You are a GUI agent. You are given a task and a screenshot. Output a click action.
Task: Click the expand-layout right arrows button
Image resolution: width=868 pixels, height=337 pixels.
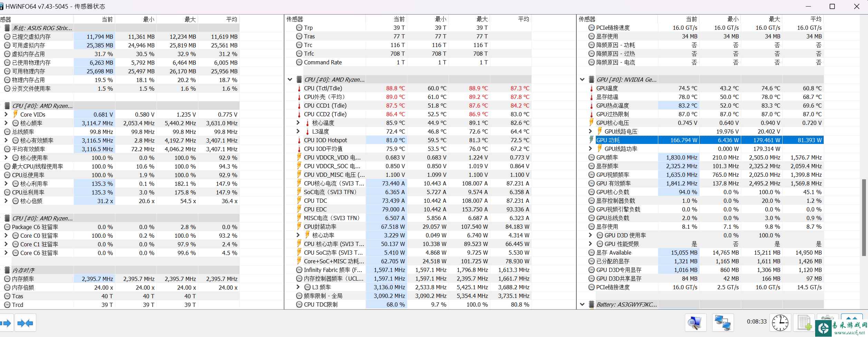point(6,323)
